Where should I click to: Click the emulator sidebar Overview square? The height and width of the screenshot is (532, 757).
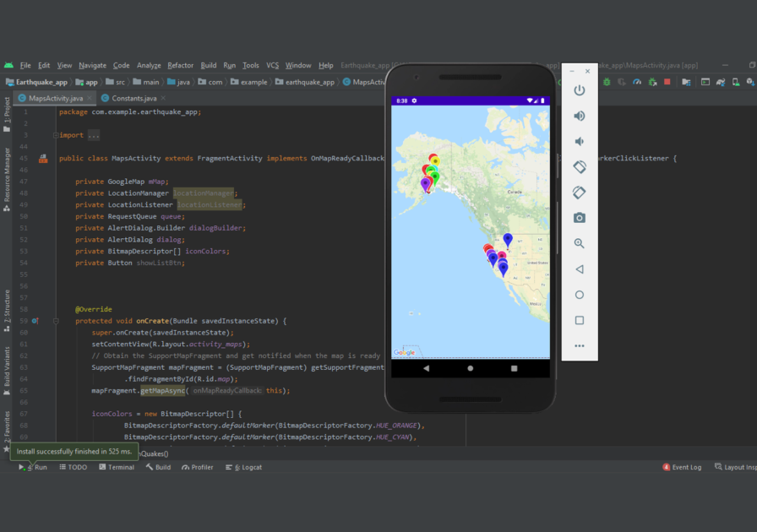(580, 321)
